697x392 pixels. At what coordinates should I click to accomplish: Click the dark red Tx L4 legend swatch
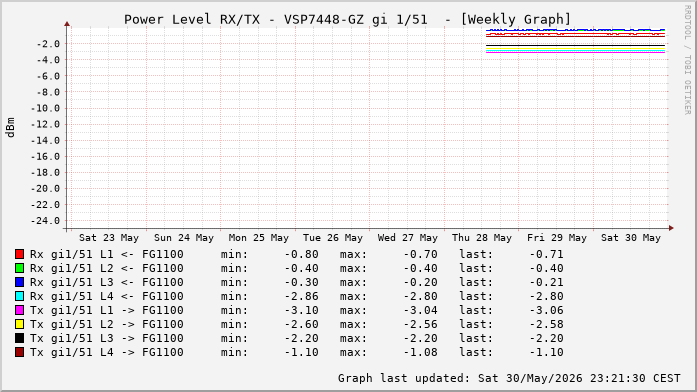(19, 352)
